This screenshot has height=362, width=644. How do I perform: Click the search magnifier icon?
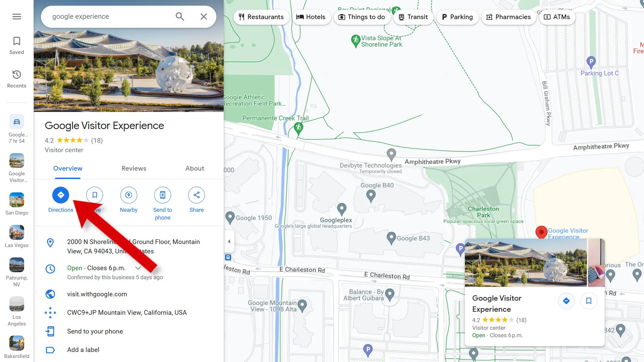(x=180, y=16)
